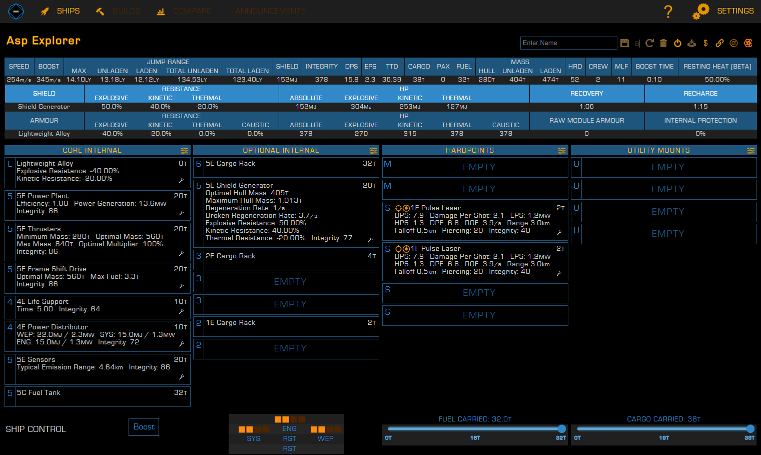This screenshot has width=761, height=455.
Task: Click the RECHARGE header cell
Action: point(700,93)
